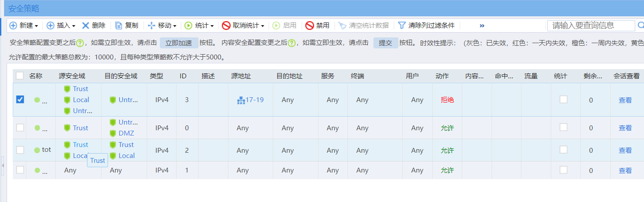Viewport: 644px width, 202px height.
Task: Click help icon after 内容安全配置变更之后
Action: point(292,43)
